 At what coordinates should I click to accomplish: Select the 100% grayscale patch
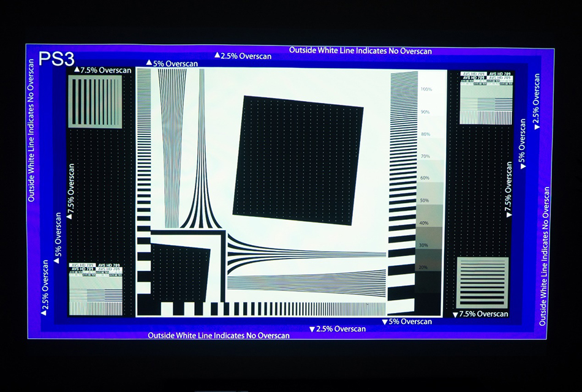pos(426,89)
